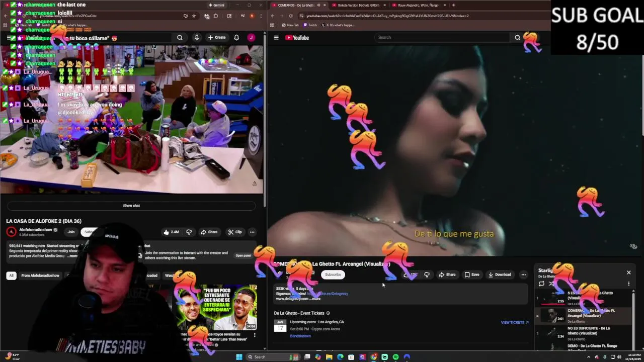
Task: Click Join button for Alofokeradioshow
Action: 71,232
